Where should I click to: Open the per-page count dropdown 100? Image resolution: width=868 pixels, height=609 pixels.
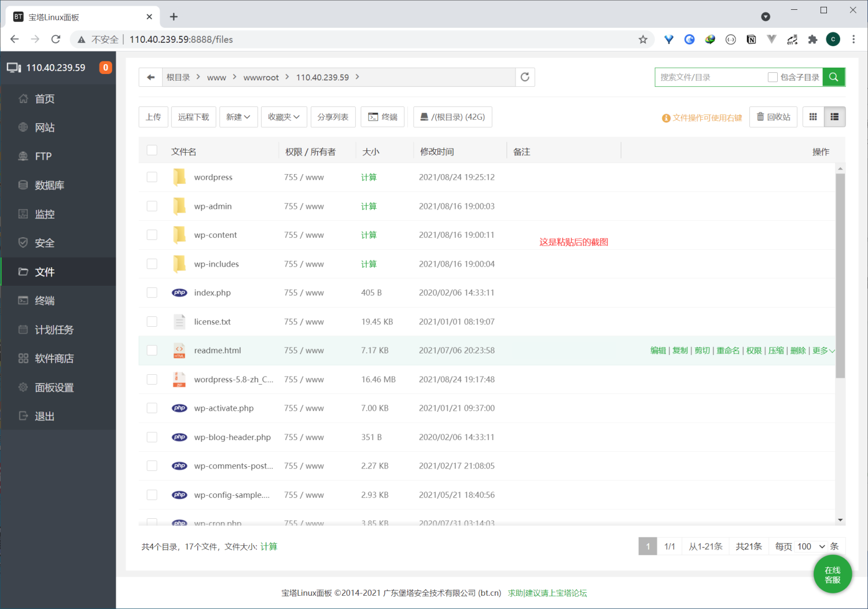tap(811, 547)
